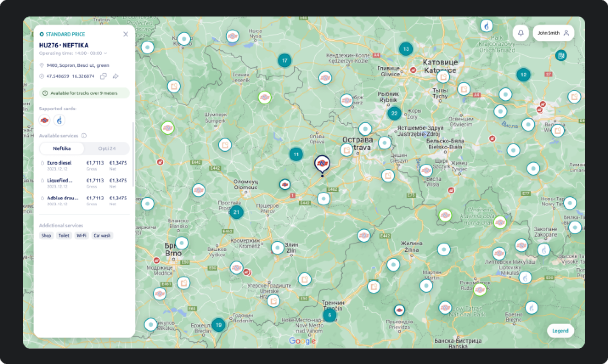Copy the station coordinates
This screenshot has width=608, height=364.
[x=103, y=76]
